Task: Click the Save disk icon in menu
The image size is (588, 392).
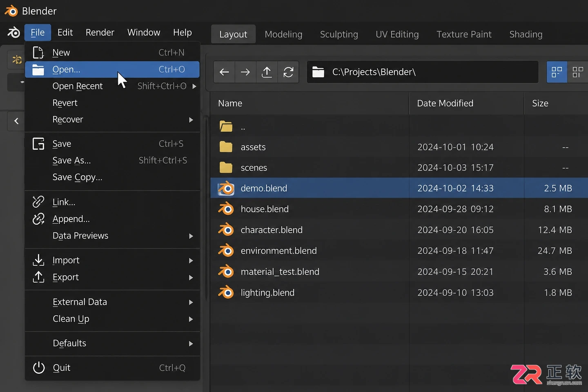Action: point(38,144)
